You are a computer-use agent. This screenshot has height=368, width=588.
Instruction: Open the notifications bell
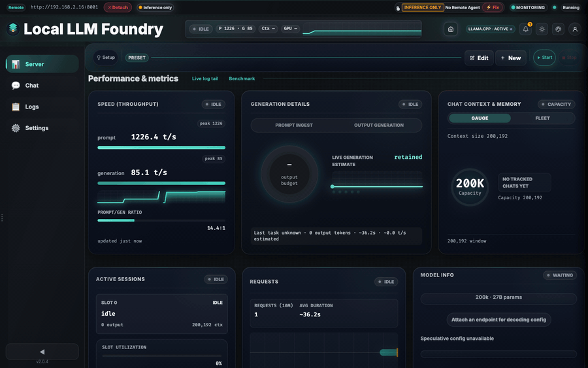pyautogui.click(x=526, y=29)
